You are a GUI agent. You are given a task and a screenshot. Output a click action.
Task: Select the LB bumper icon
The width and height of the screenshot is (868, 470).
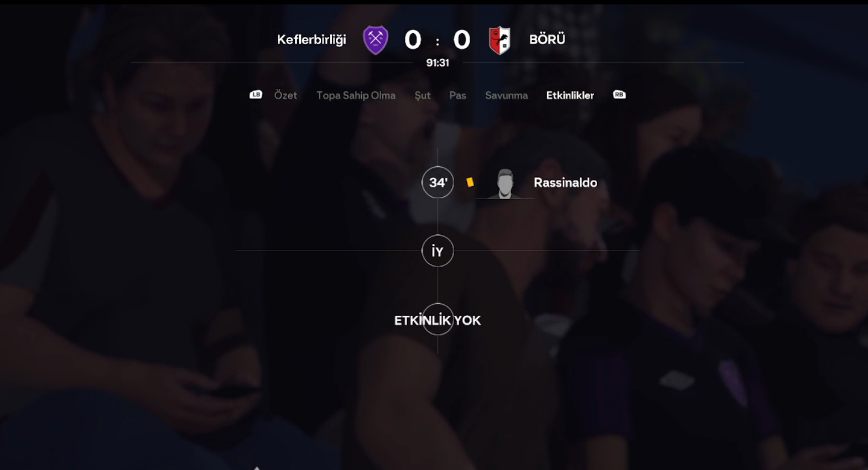tap(256, 95)
